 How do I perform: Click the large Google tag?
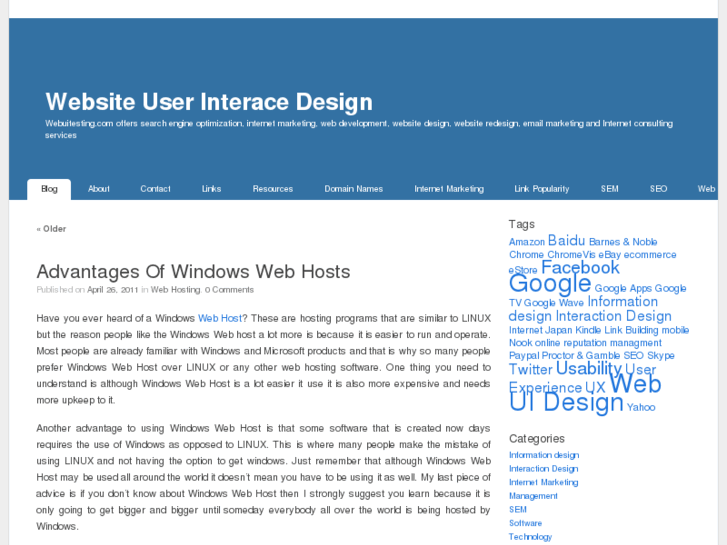coord(550,283)
